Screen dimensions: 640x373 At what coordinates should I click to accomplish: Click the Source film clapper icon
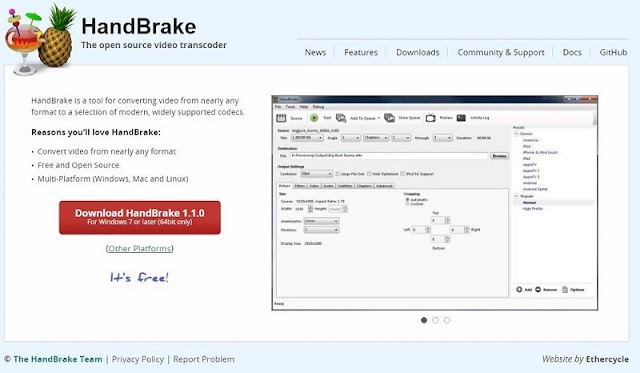(x=281, y=118)
